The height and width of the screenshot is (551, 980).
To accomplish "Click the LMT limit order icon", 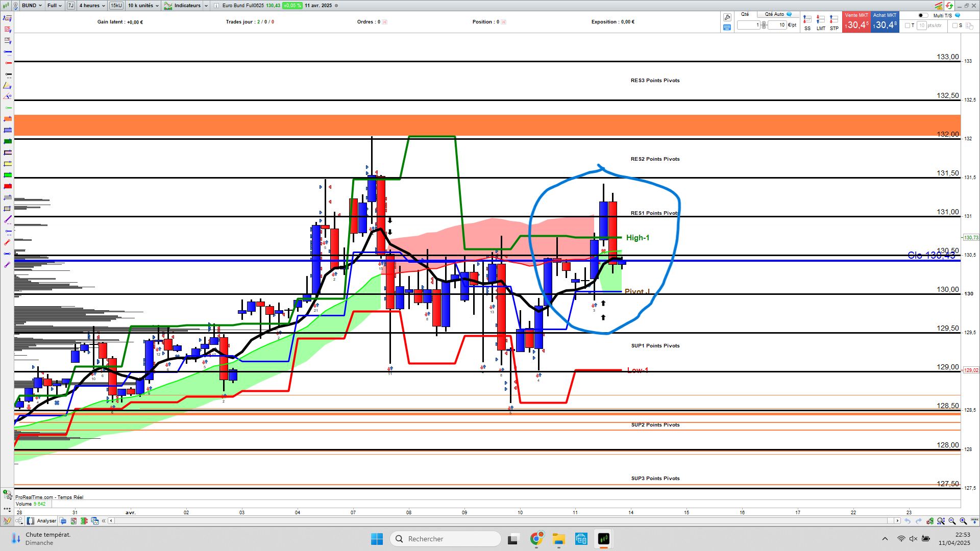I will [820, 20].
